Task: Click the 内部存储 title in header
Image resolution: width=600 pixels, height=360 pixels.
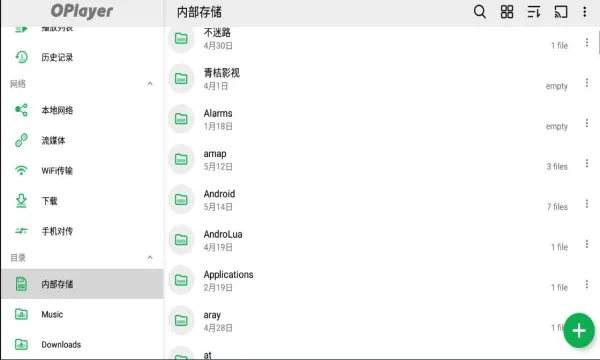Action: pos(199,12)
